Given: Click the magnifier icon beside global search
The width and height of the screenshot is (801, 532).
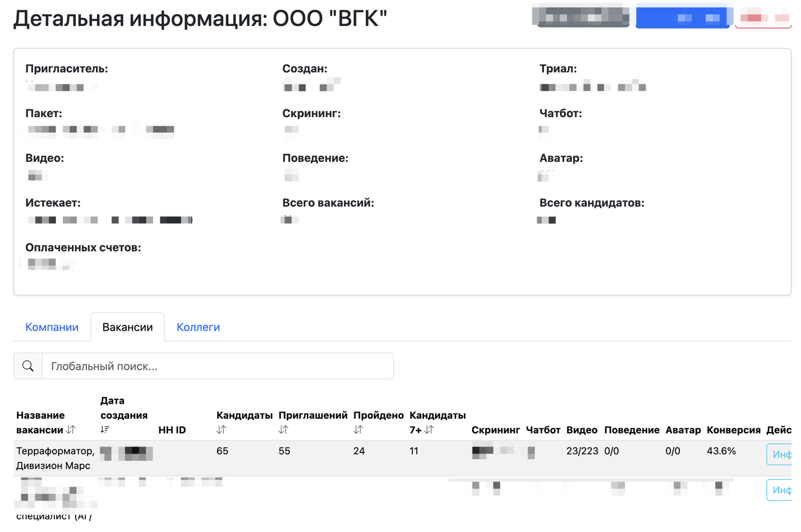Looking at the screenshot, I should pos(28,366).
